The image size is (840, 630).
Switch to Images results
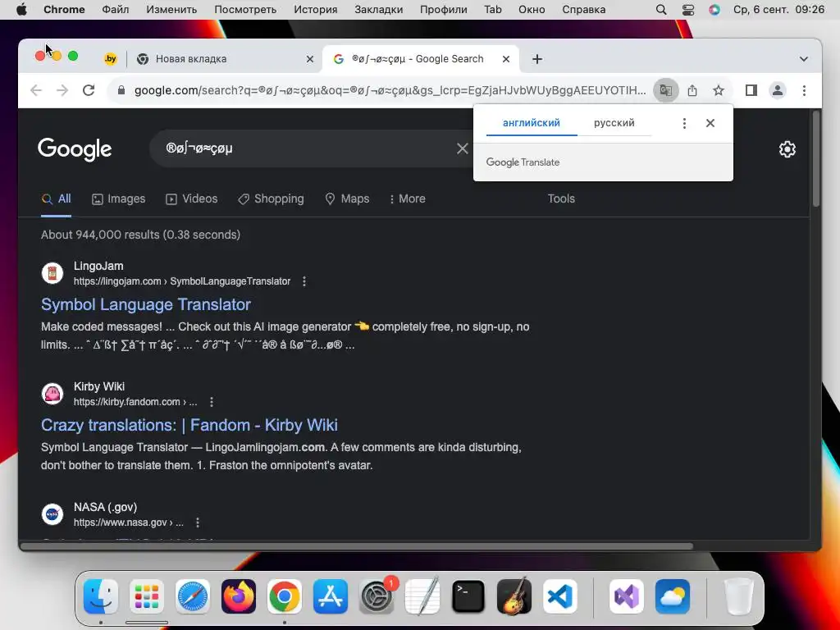point(118,199)
